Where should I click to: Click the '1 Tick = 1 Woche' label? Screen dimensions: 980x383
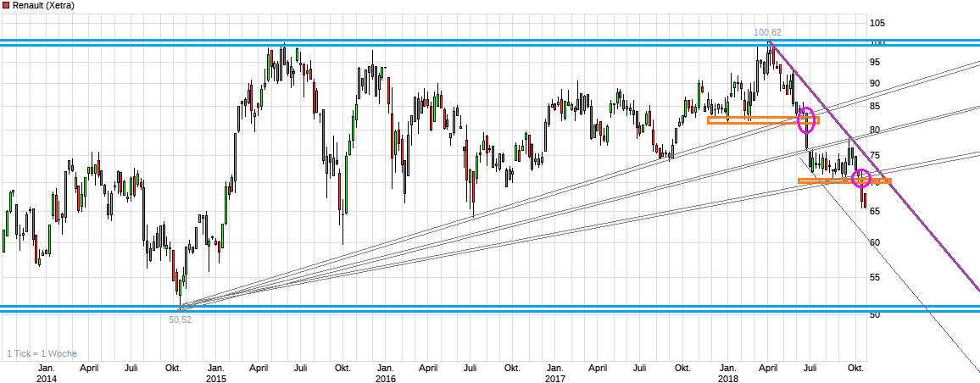tap(40, 352)
